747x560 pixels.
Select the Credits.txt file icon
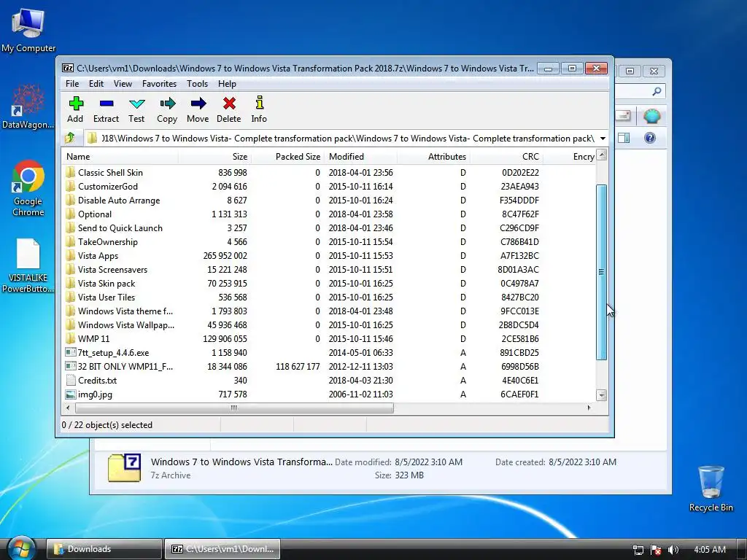pyautogui.click(x=71, y=380)
